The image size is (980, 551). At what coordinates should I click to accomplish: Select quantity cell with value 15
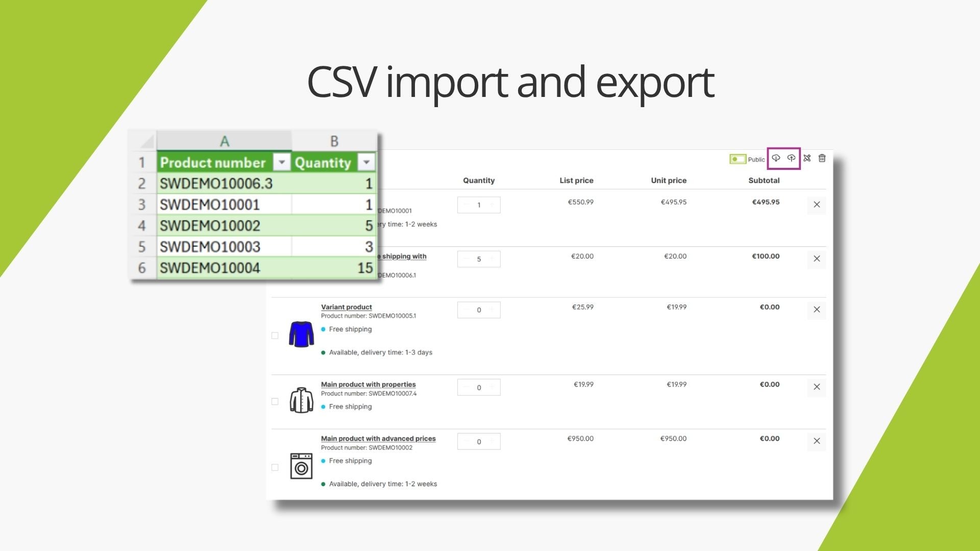(x=334, y=268)
